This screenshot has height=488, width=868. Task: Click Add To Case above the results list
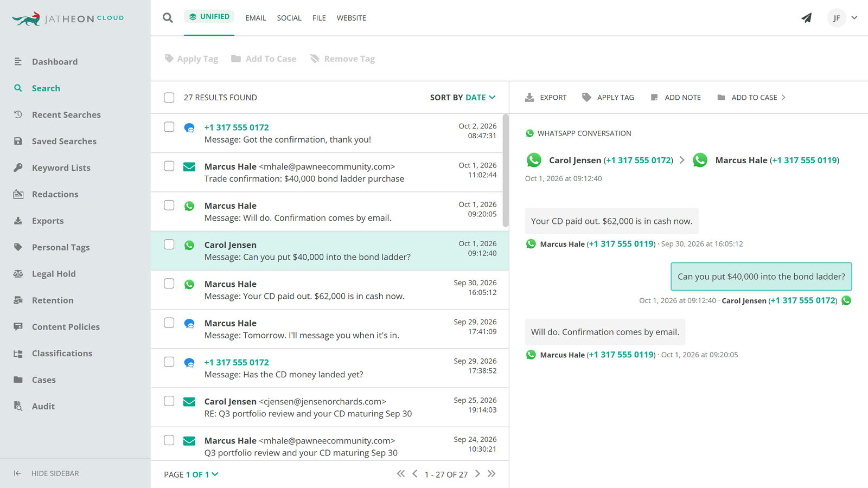264,59
